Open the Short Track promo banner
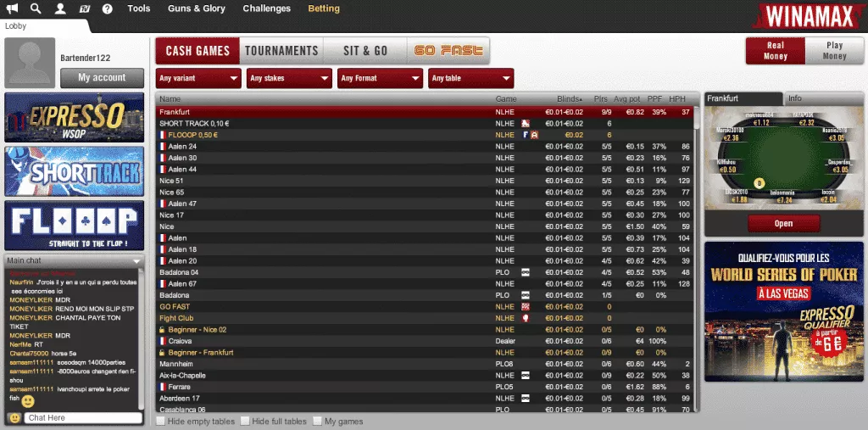Image resolution: width=868 pixels, height=430 pixels. coord(75,171)
